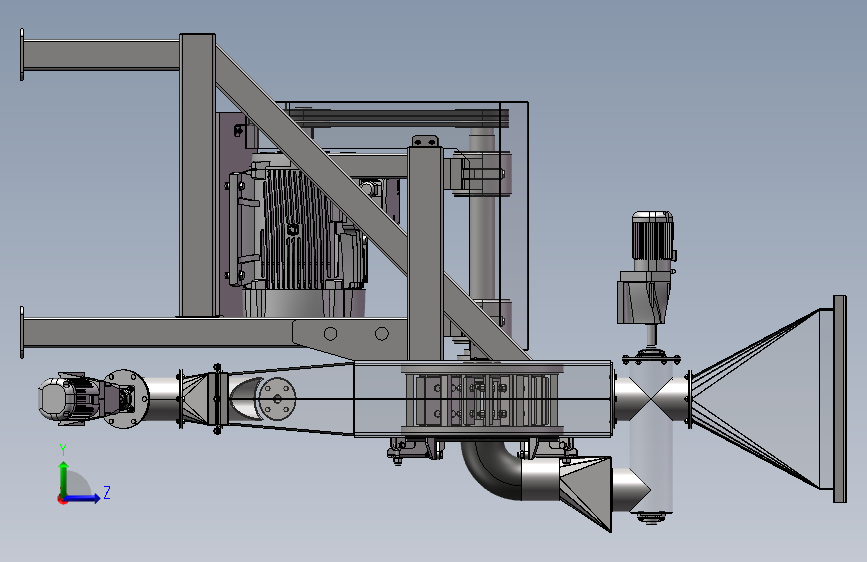
Task: Select the small cone reducer beside the elbow
Action: (586, 493)
